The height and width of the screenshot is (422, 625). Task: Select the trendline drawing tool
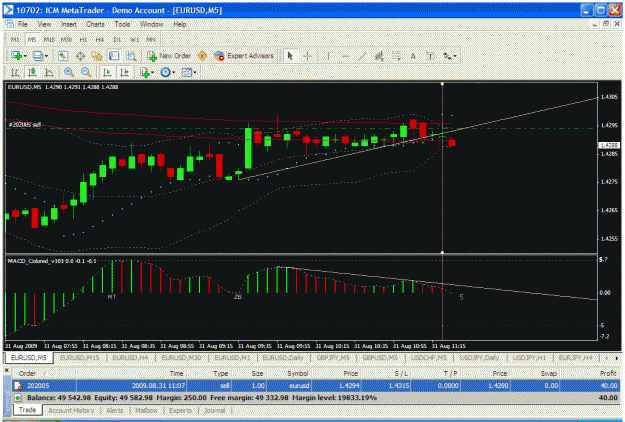pos(362,56)
